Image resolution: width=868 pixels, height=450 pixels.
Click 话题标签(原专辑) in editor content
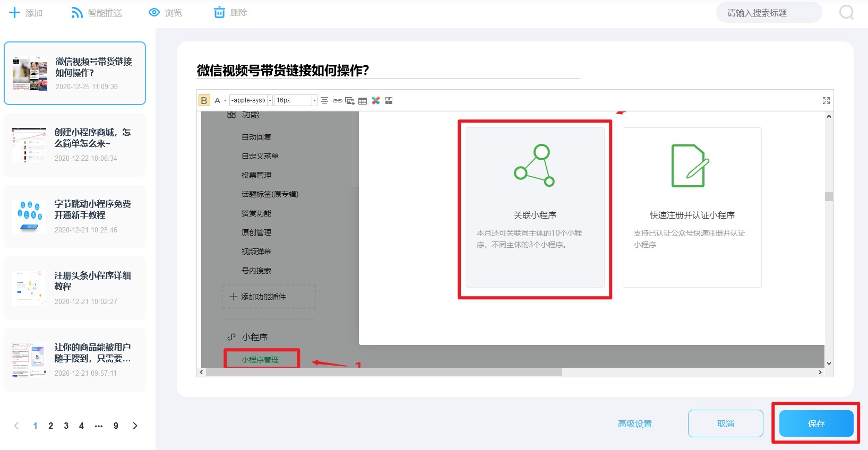(270, 194)
